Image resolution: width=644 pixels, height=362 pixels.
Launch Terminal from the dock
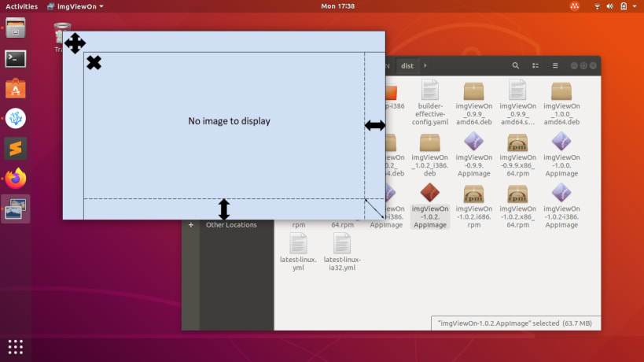point(15,59)
